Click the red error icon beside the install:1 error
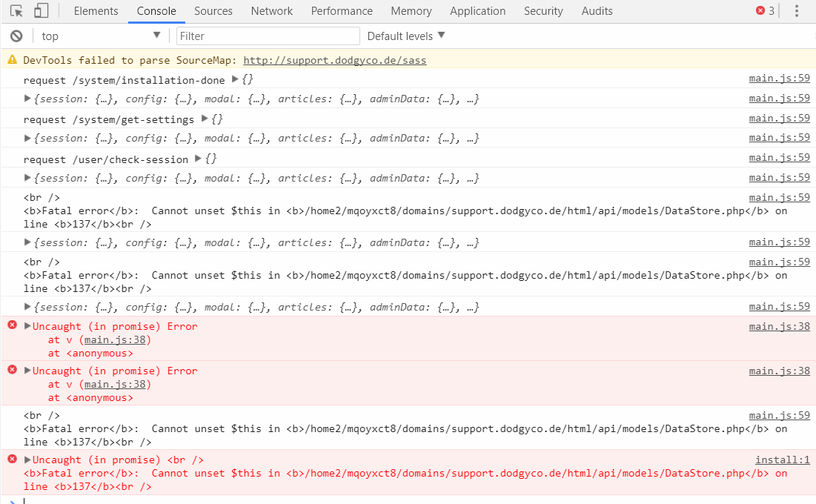 point(10,459)
